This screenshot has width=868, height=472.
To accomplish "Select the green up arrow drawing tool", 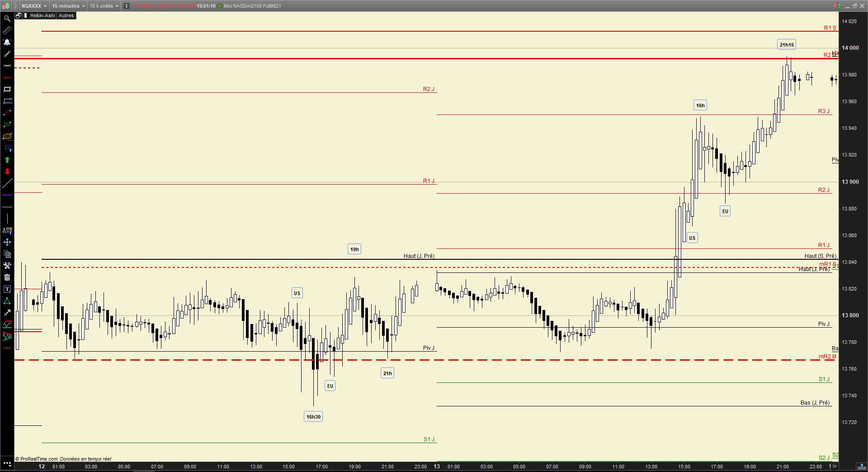I will tap(7, 160).
